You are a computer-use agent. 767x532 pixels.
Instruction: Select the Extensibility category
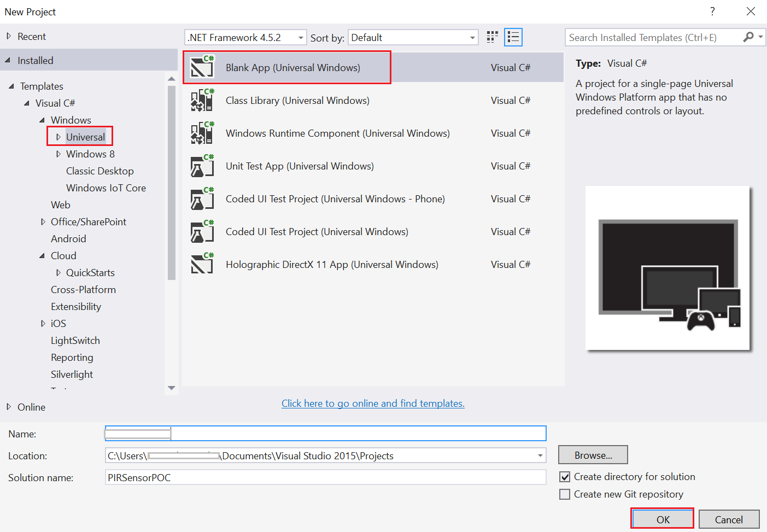click(x=76, y=306)
